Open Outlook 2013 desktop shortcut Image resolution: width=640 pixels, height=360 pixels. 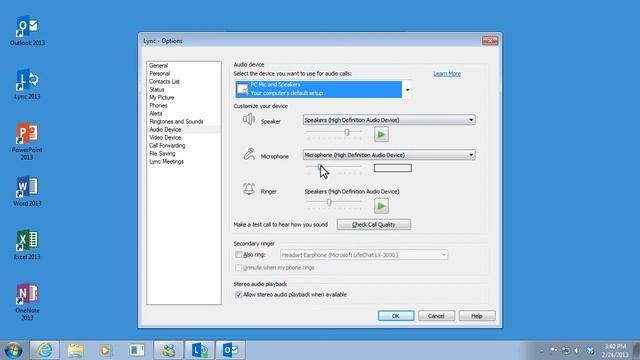pos(27,31)
